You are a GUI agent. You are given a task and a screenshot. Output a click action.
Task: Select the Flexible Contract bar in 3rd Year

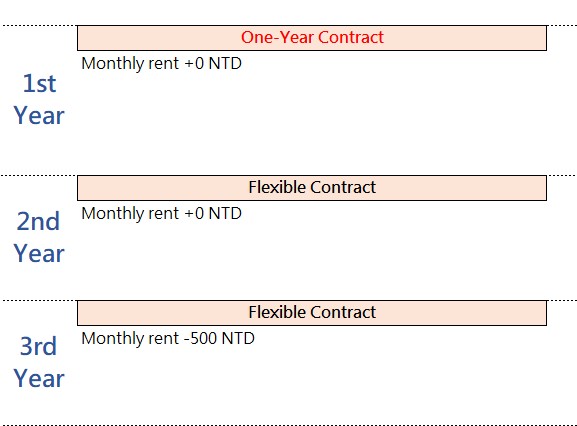point(312,313)
